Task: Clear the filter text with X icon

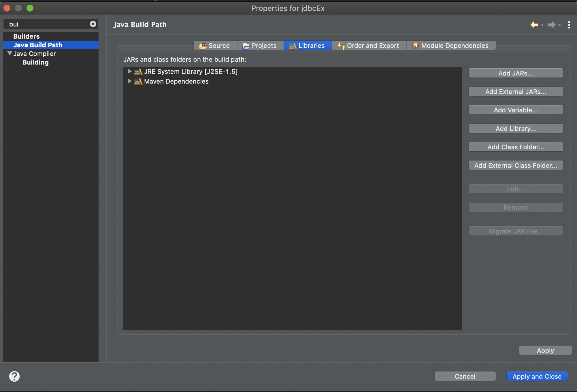Action: (x=93, y=24)
